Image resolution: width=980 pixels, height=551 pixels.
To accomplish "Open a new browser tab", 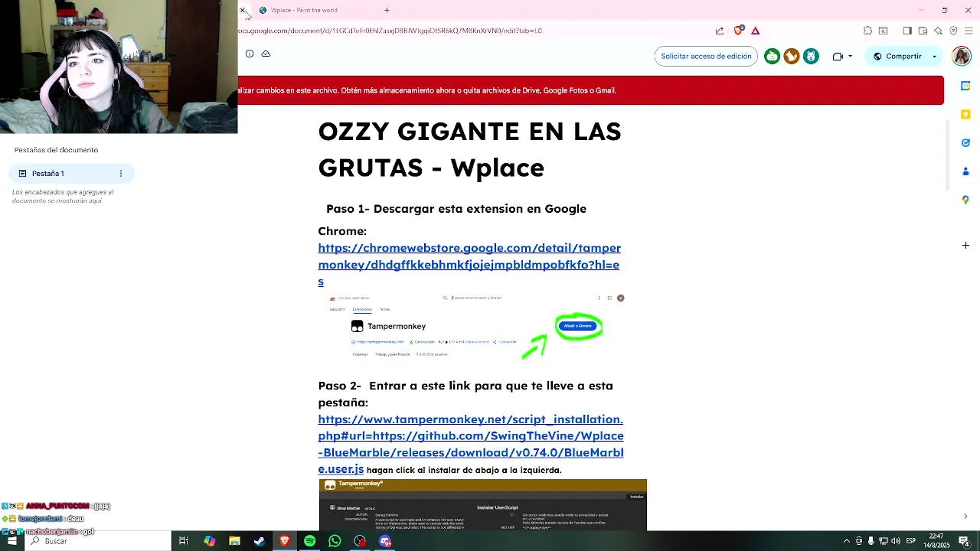I will coord(387,10).
